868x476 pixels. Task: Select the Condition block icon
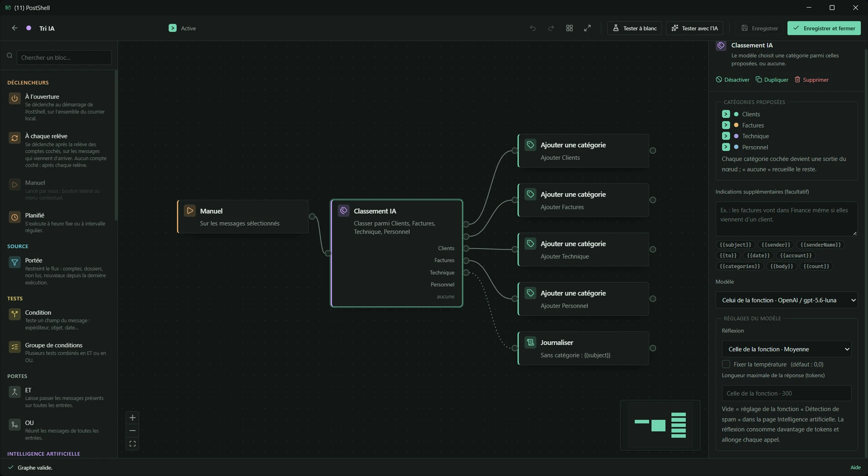[14, 314]
